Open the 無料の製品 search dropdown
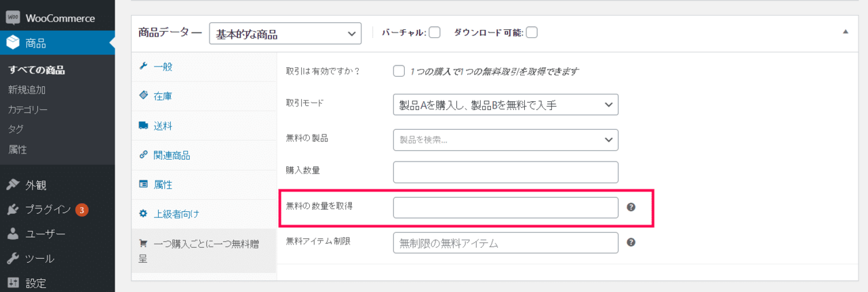The image size is (868, 292). pos(506,139)
